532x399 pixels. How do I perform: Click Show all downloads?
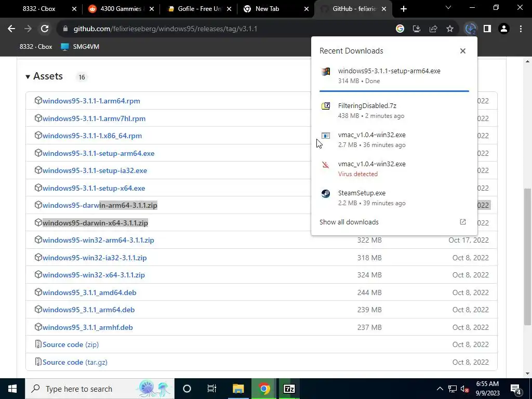point(349,222)
